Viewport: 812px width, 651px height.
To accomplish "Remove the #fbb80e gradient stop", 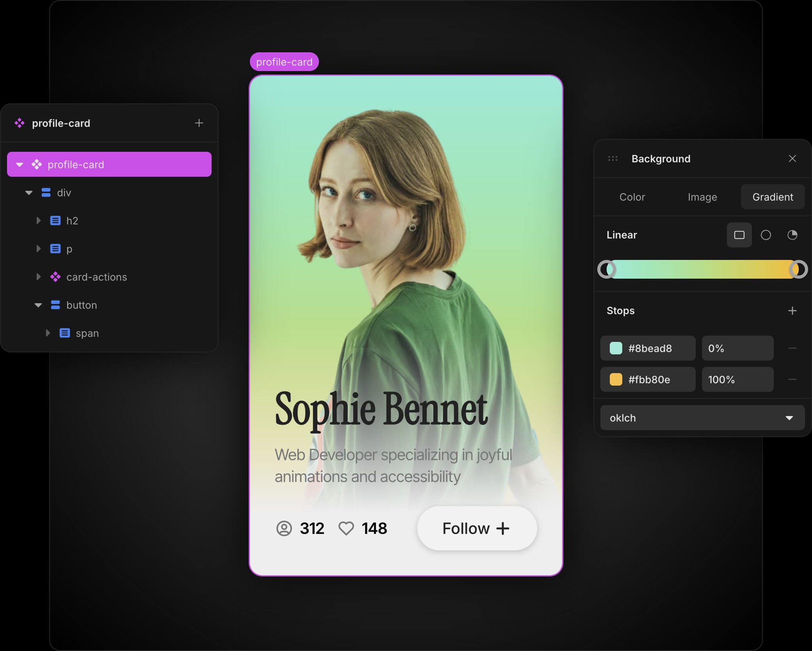I will point(792,380).
